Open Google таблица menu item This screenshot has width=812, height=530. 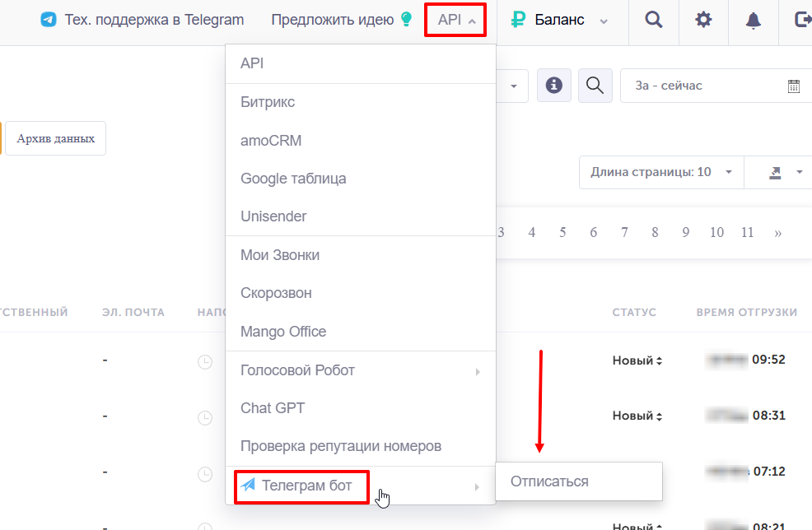(361, 179)
